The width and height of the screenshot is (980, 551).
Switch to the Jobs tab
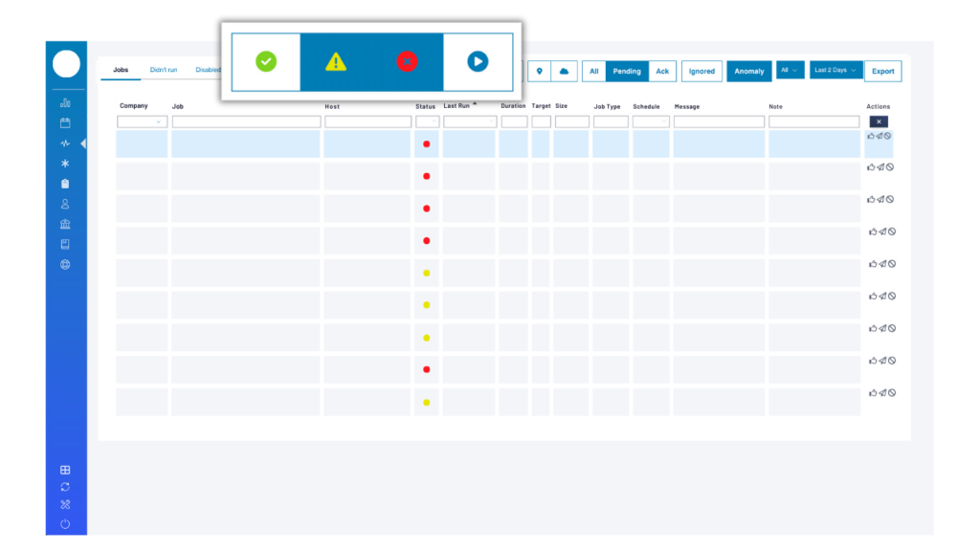coord(121,70)
